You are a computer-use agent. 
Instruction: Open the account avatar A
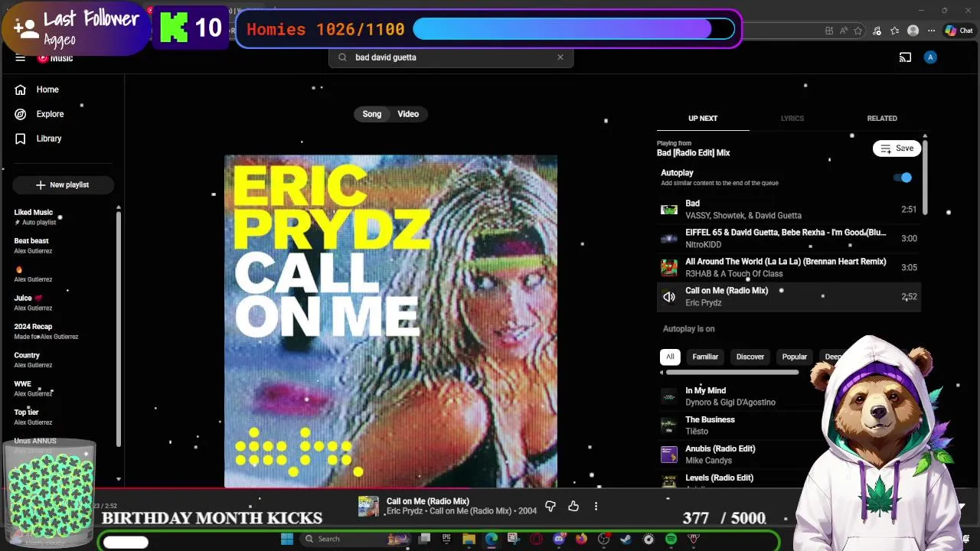coord(930,57)
